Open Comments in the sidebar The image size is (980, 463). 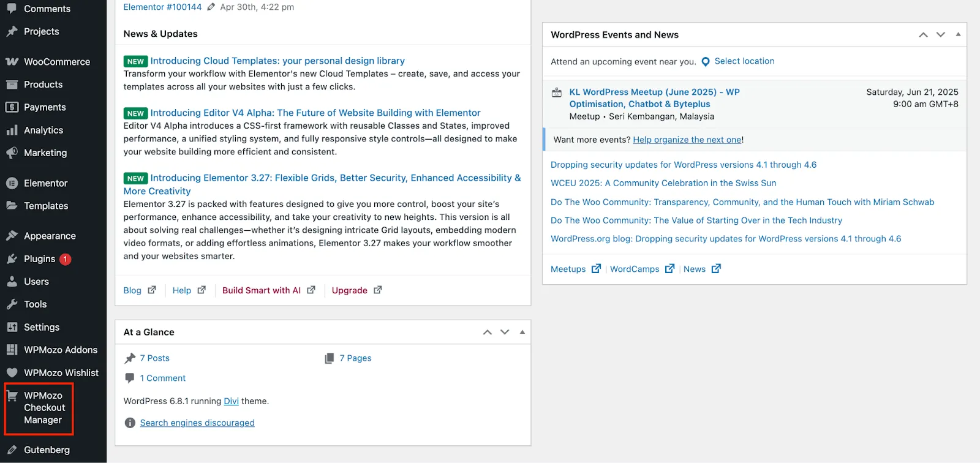tap(47, 9)
